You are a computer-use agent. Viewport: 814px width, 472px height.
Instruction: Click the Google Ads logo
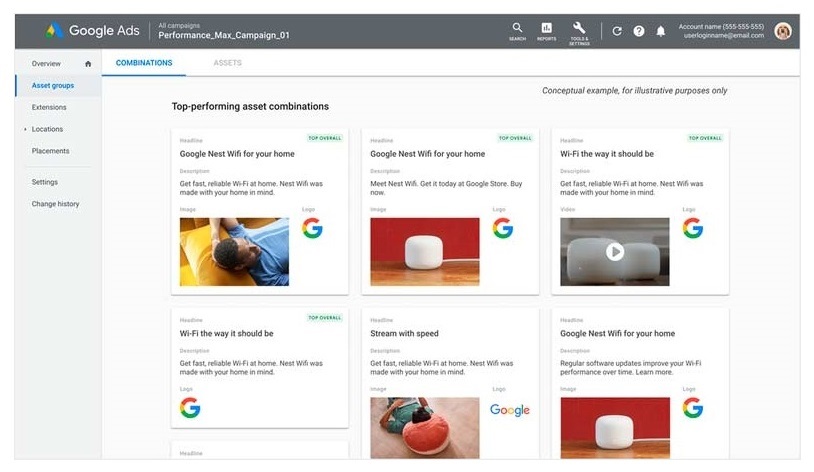coord(93,31)
